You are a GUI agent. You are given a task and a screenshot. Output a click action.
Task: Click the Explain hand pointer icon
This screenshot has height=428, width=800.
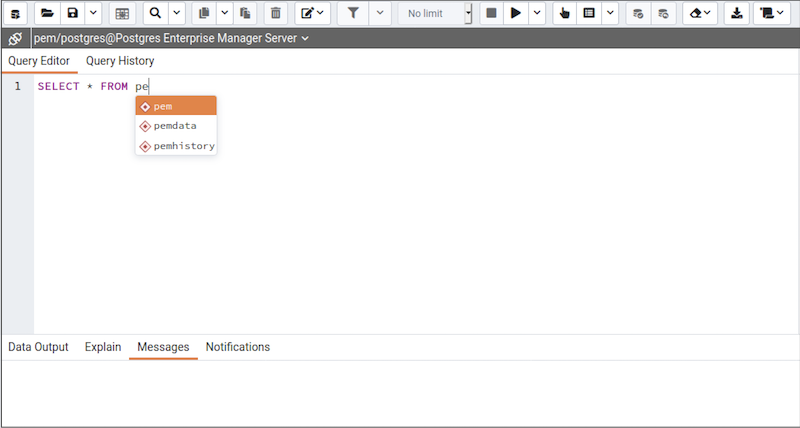pos(565,14)
